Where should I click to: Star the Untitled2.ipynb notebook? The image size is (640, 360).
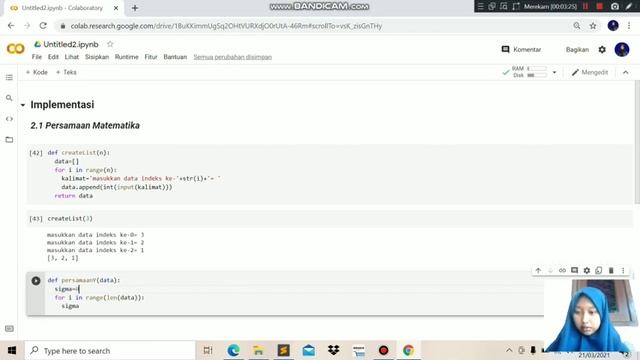click(x=110, y=44)
